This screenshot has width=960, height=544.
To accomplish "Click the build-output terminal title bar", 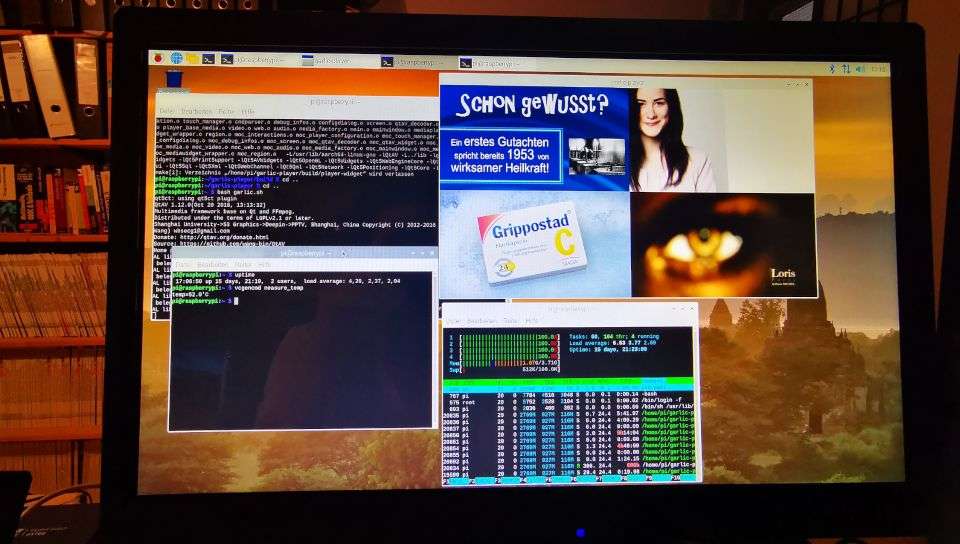I will tap(297, 101).
